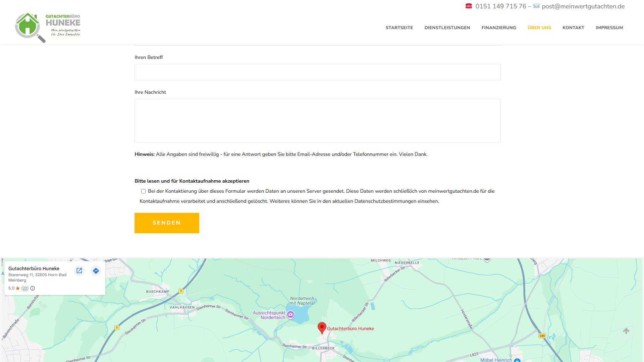
Task: Accept the data privacy consent checkbox
Action: coord(143,191)
